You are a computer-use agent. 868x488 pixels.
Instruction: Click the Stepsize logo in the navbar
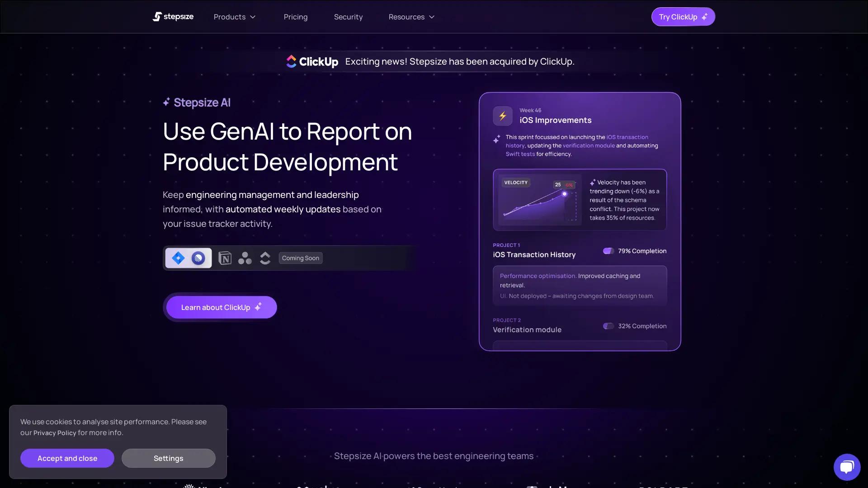[x=173, y=17]
